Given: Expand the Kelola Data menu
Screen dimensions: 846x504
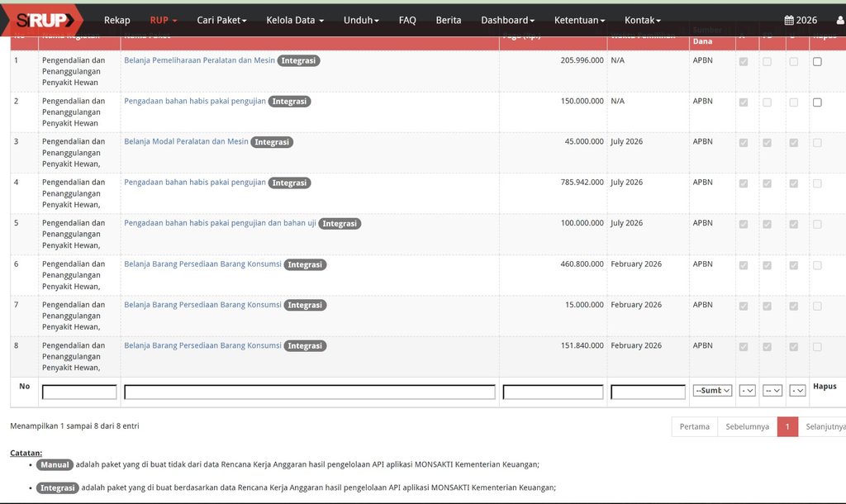Looking at the screenshot, I should click(x=295, y=20).
